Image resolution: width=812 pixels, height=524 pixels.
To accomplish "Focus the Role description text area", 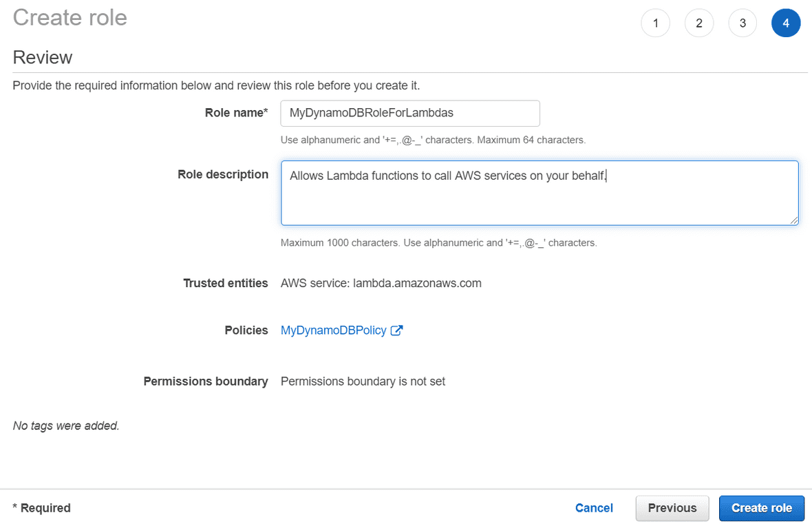I will coord(539,193).
